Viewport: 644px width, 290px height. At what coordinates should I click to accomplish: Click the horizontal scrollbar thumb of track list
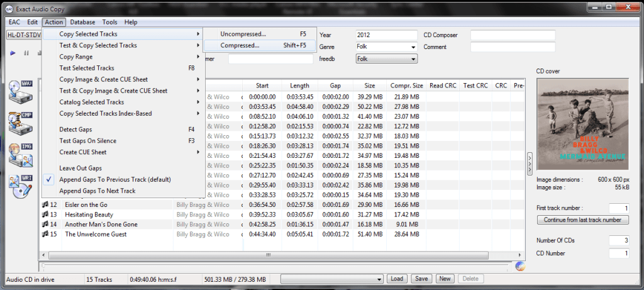click(268, 255)
